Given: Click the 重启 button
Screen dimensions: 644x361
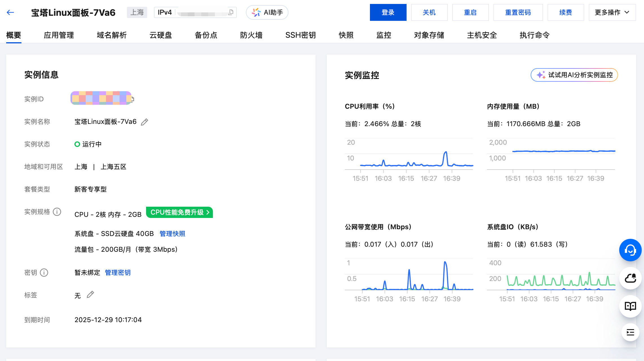Looking at the screenshot, I should point(470,12).
